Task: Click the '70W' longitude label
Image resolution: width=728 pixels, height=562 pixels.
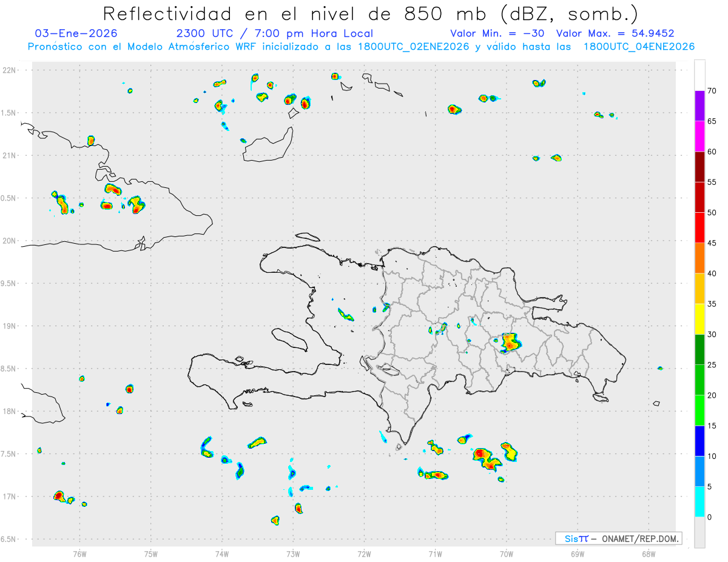Action: [x=507, y=554]
